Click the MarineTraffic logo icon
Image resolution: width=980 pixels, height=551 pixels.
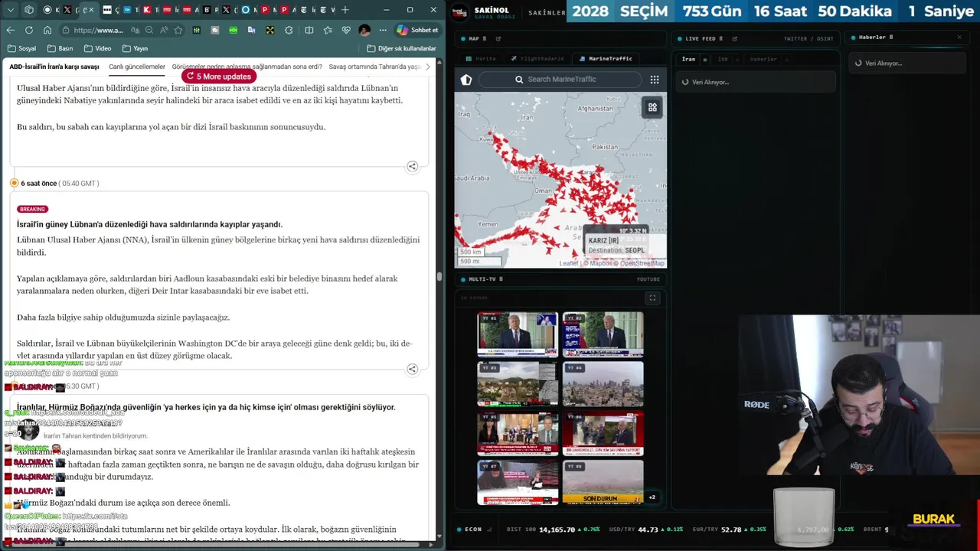466,80
